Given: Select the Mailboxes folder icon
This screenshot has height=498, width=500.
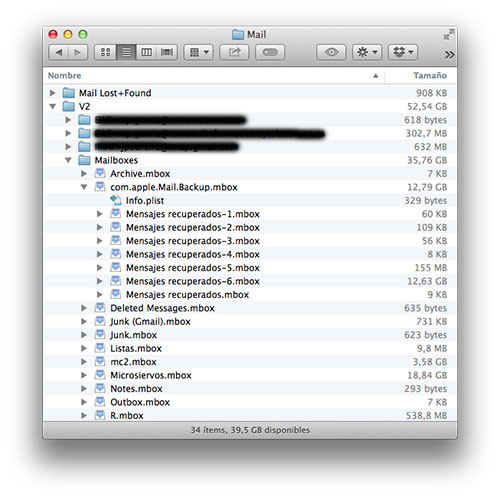Looking at the screenshot, I should pos(84,160).
